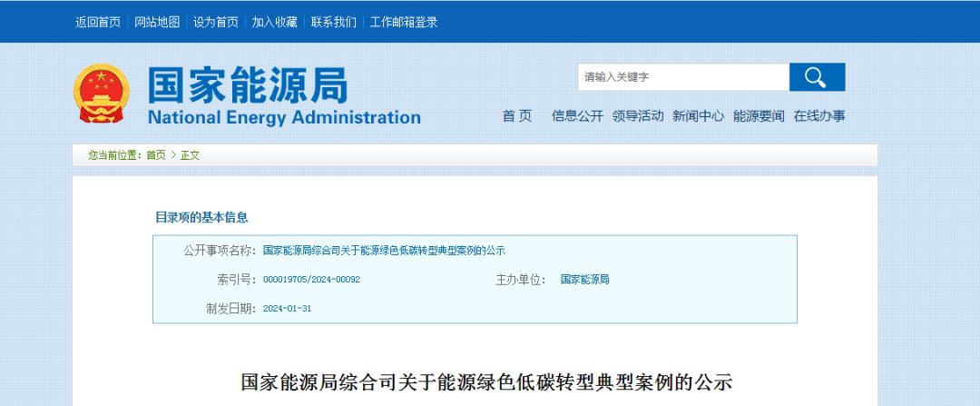Open 新闻中心 navigation menu
This screenshot has height=406, width=980.
(x=698, y=115)
